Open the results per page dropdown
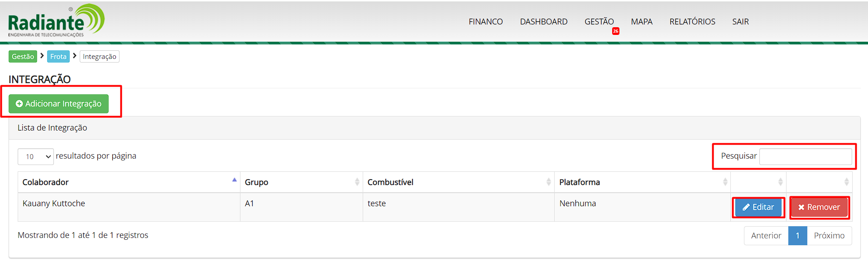This screenshot has height=272, width=868. [x=35, y=156]
